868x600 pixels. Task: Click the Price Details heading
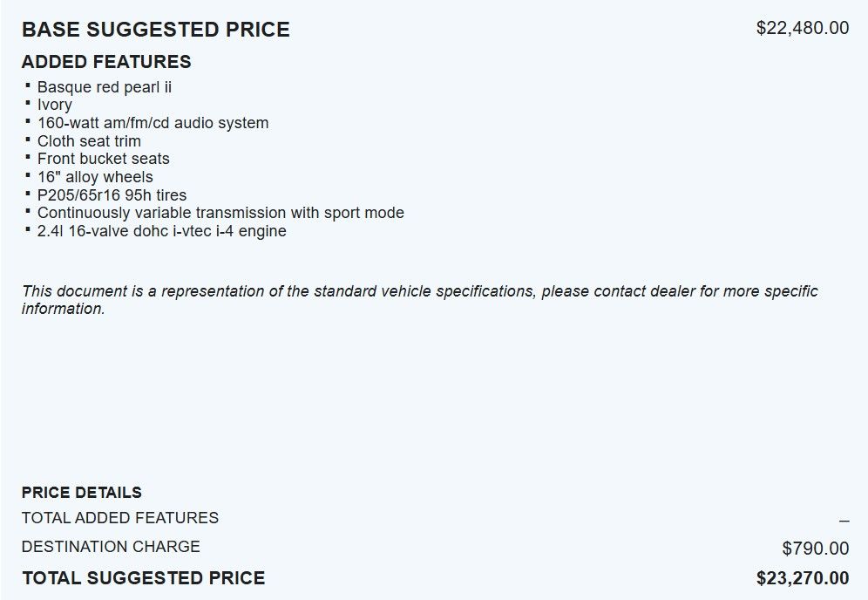[81, 493]
